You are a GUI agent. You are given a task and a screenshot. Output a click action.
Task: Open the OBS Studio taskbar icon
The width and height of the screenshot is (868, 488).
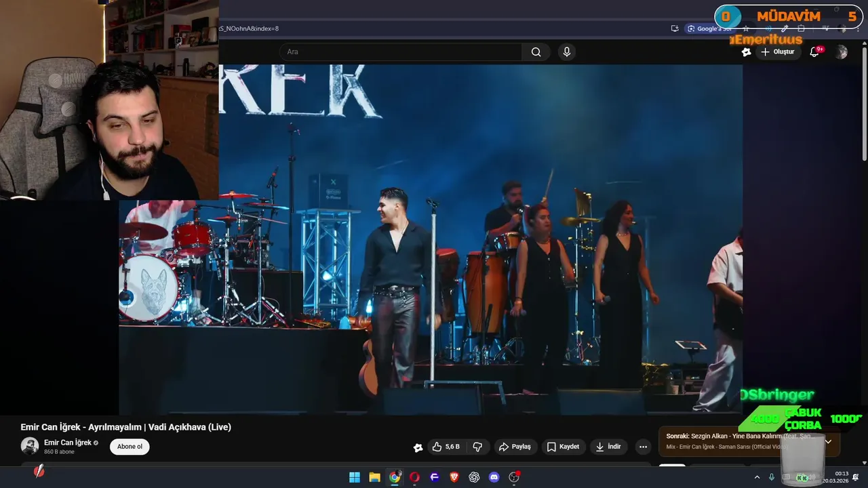click(x=514, y=477)
